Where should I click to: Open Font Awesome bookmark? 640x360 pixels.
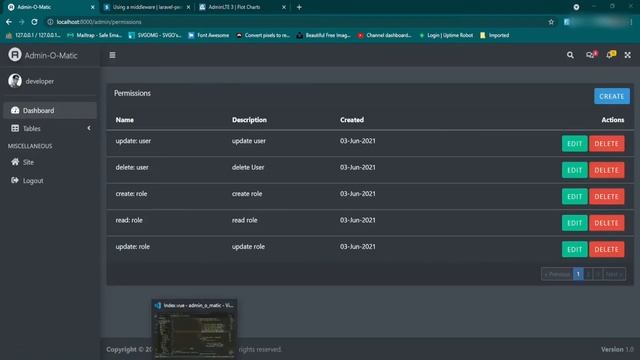pos(209,36)
